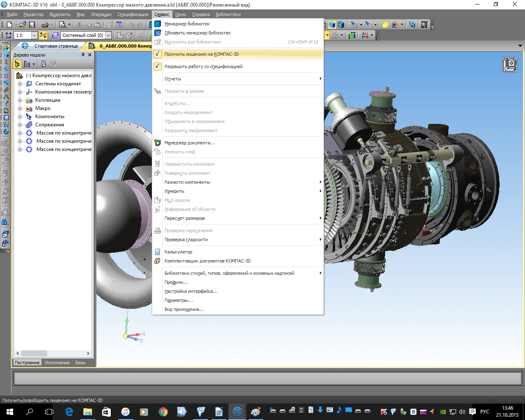Viewport: 525px width, 420px height.
Task: Open the Системный слой dropdown
Action: (x=108, y=35)
